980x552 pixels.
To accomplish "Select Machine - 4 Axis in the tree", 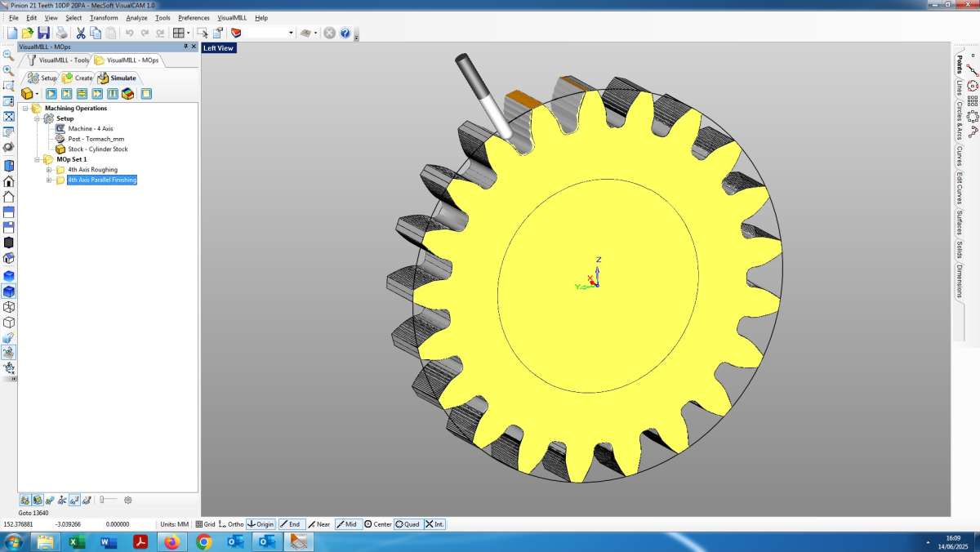I will coord(84,129).
